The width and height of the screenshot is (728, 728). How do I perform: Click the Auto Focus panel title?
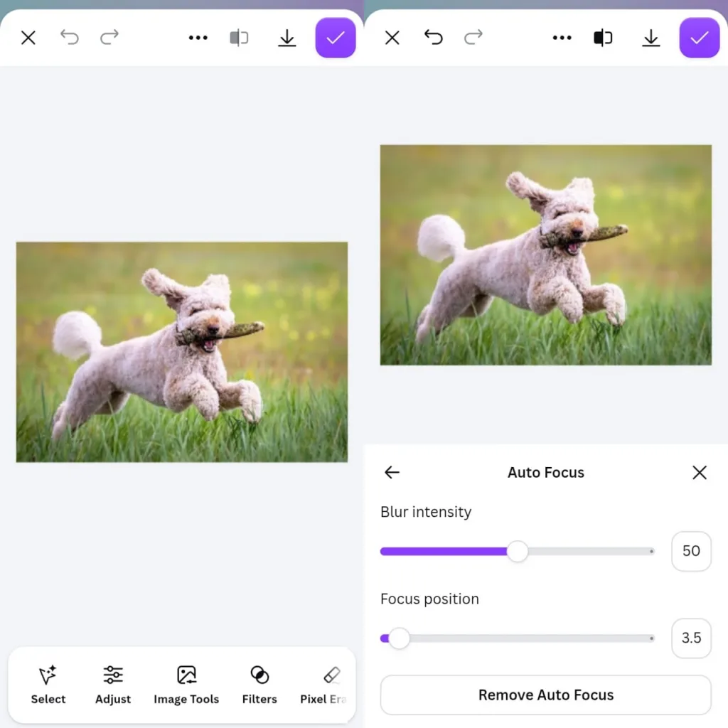click(x=546, y=473)
